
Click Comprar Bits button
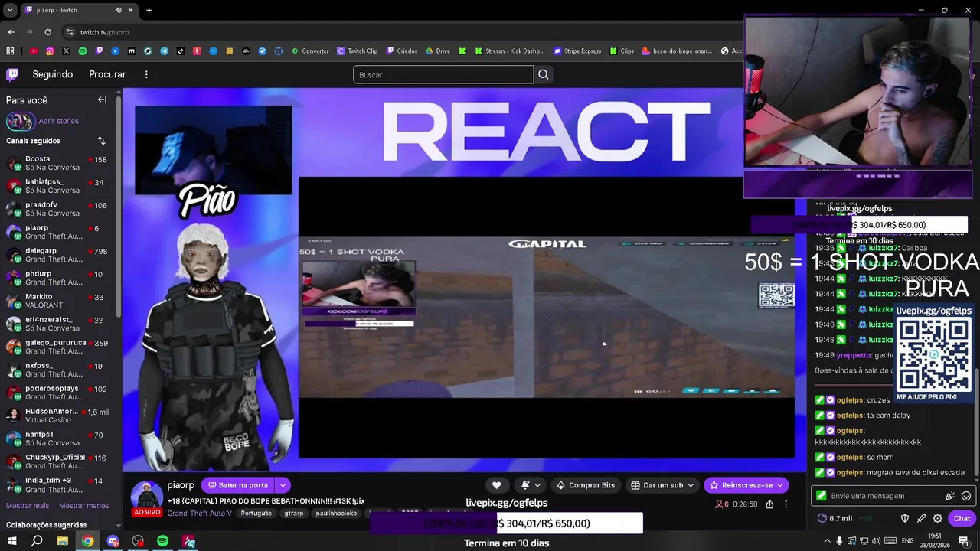[x=586, y=485]
